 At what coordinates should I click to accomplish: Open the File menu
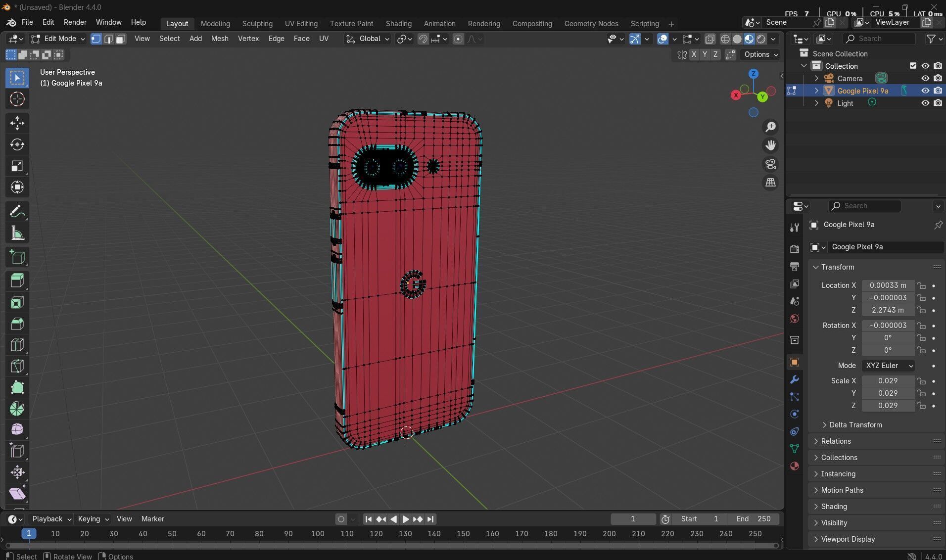click(27, 22)
